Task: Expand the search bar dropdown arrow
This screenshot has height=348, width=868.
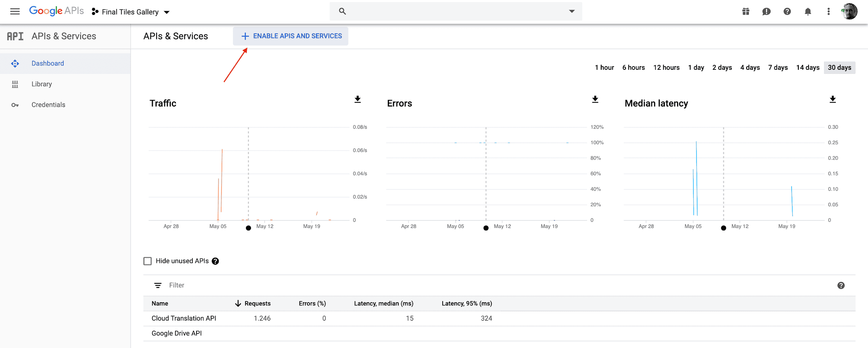Action: [x=571, y=11]
